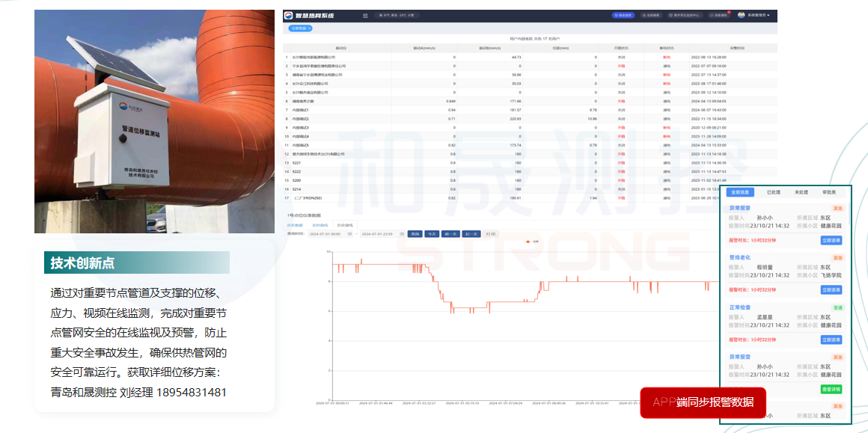
Task: Select the table row S200
Action: pos(530,180)
